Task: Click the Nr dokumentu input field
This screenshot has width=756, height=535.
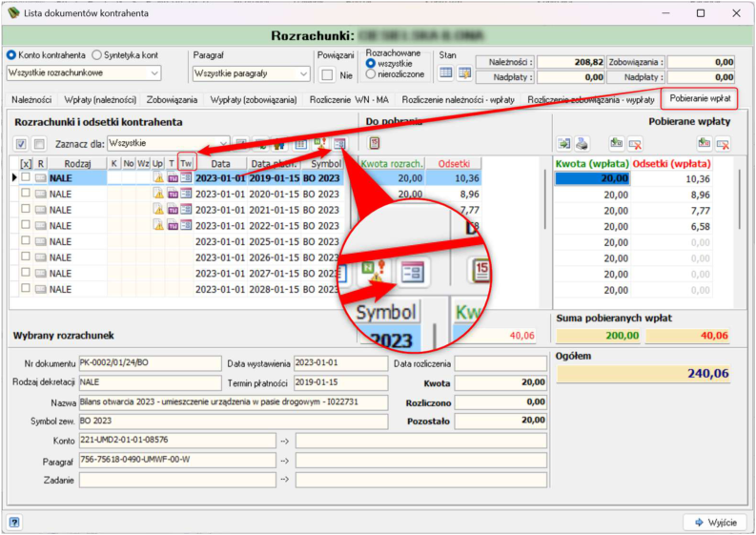Action: [x=150, y=362]
